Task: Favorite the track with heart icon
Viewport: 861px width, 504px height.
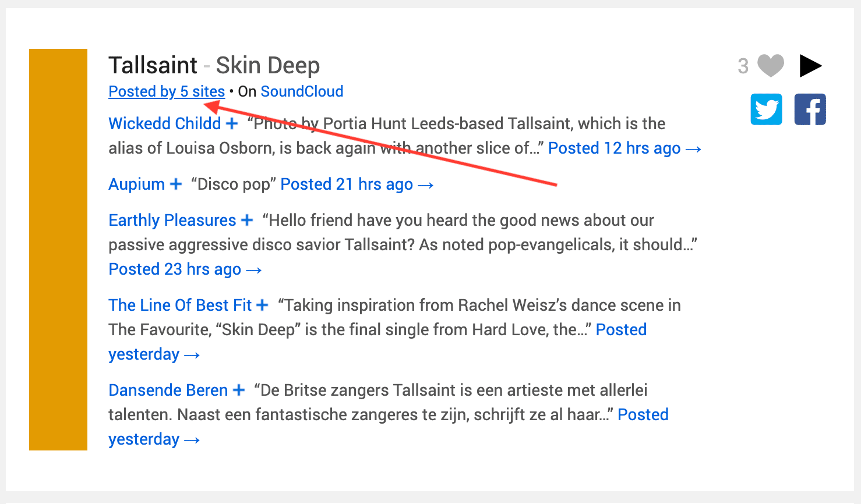Action: click(x=770, y=66)
